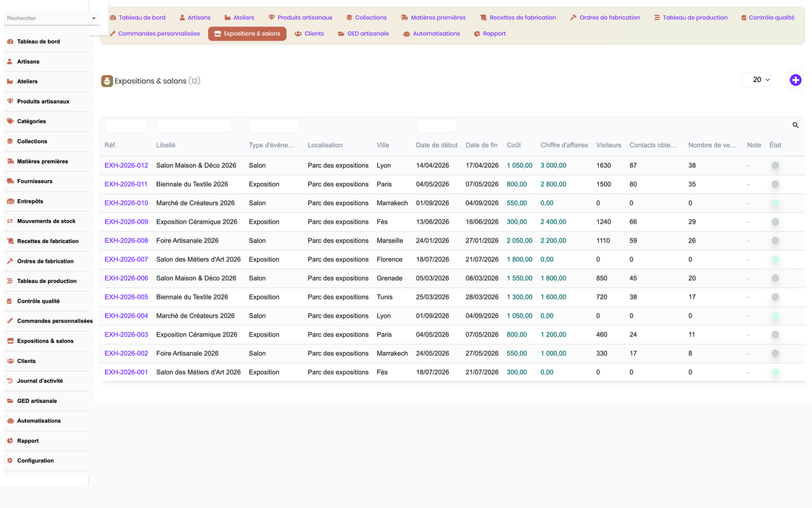812x508 pixels.
Task: Click the 2 050,00 cost value
Action: coord(520,240)
